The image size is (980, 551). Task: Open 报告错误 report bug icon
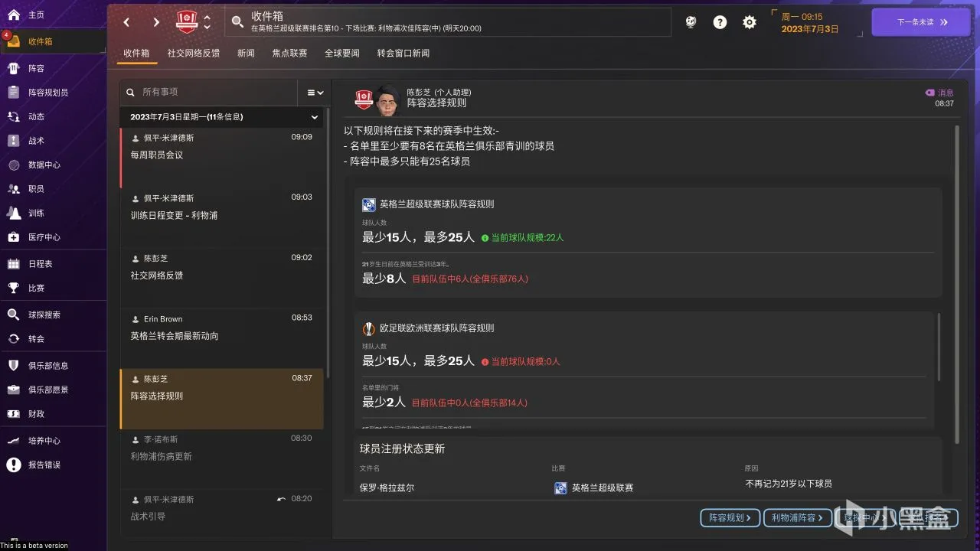14,465
